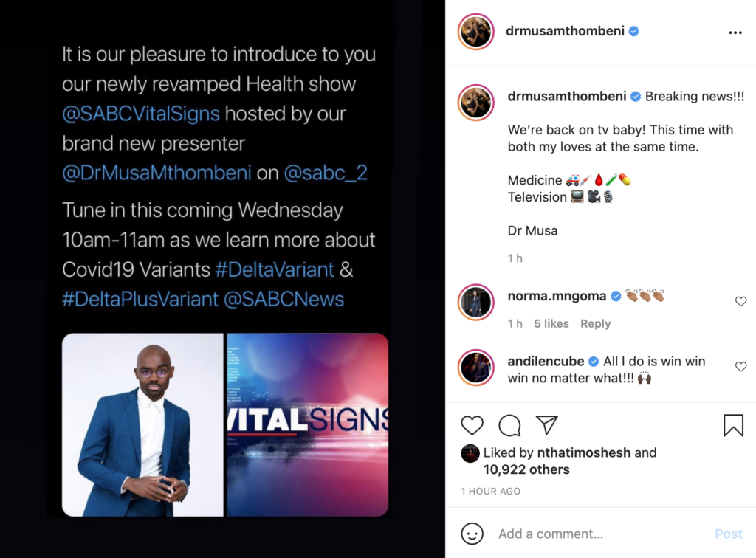Screen dimensions: 756x558
Task: Open andilencube username link
Action: pyautogui.click(x=546, y=362)
